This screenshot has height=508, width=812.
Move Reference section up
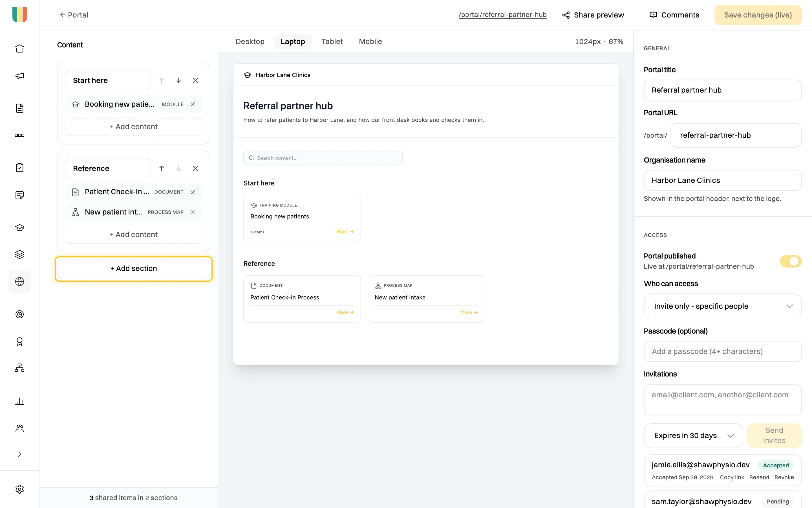pos(161,168)
